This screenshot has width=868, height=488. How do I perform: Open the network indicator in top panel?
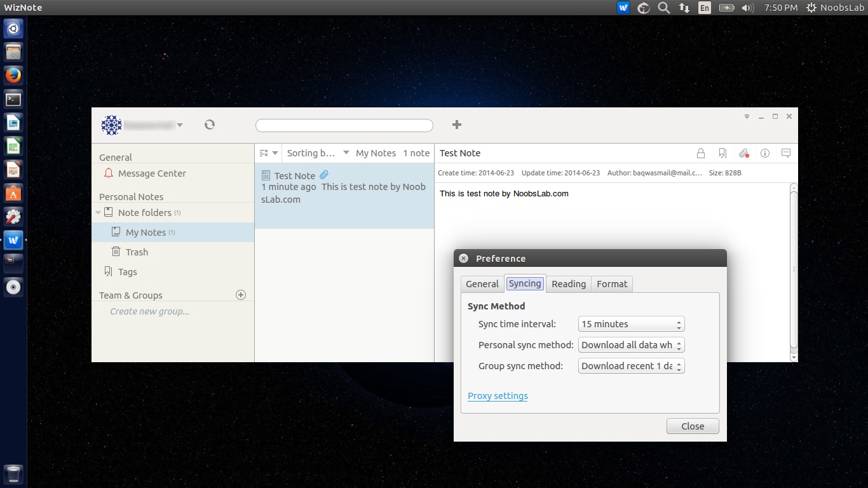coord(684,8)
